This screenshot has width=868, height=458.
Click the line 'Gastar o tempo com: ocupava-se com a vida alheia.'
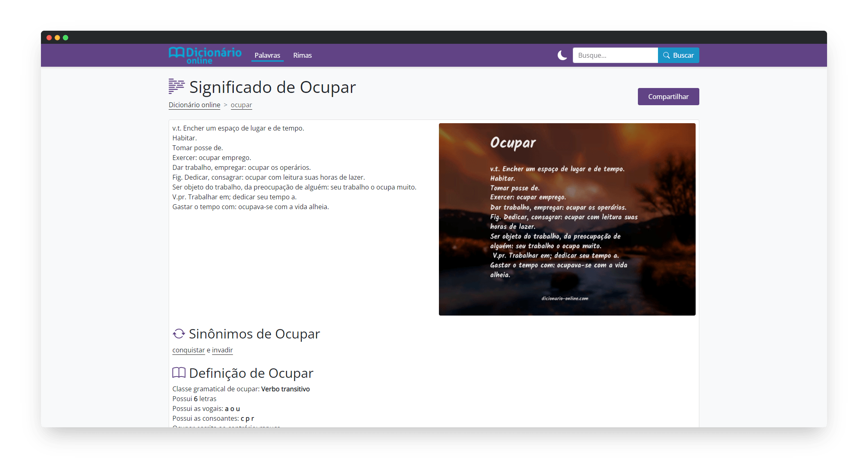(x=251, y=207)
